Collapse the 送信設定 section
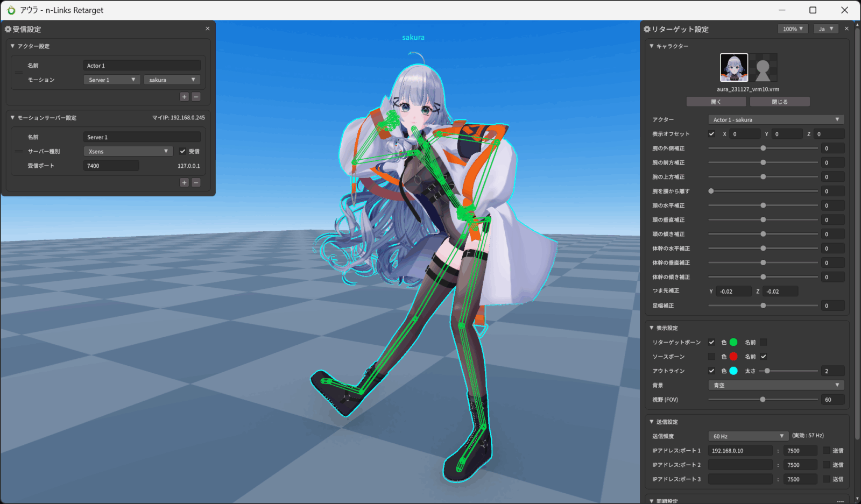The image size is (861, 504). coord(652,422)
